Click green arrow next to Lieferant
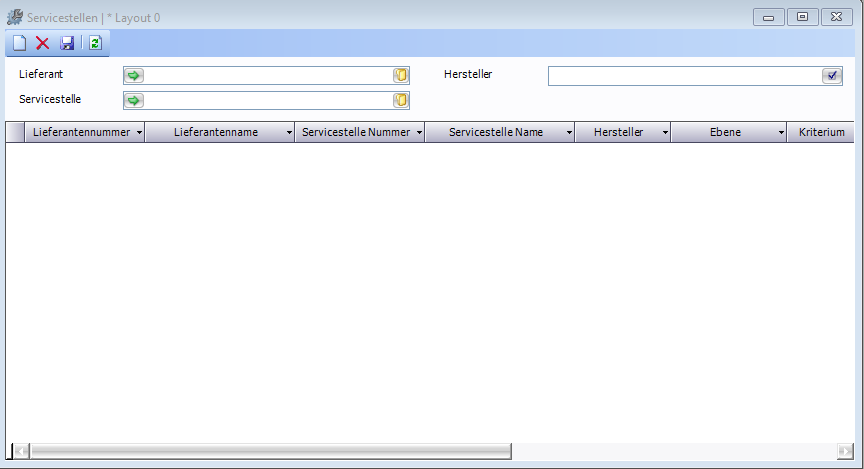The height and width of the screenshot is (469, 864). [134, 75]
